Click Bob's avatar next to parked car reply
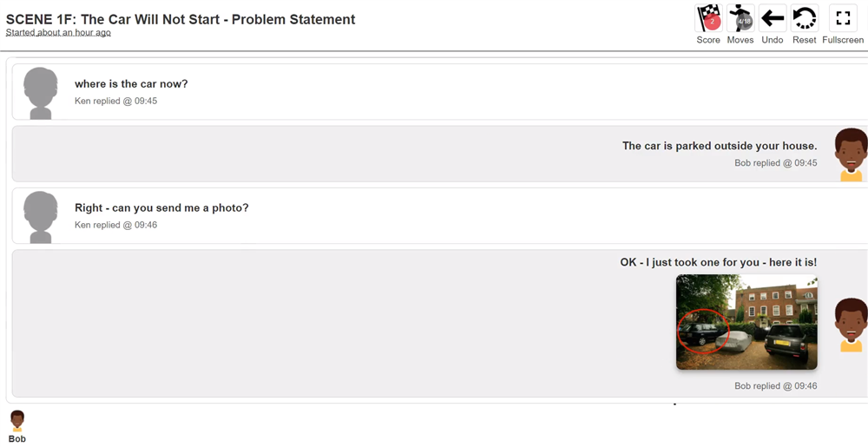 851,154
